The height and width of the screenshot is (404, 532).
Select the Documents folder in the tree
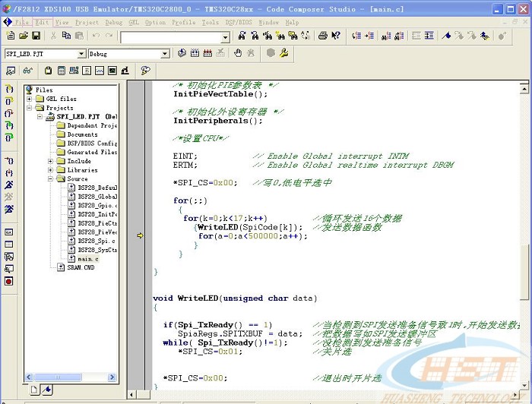82,134
